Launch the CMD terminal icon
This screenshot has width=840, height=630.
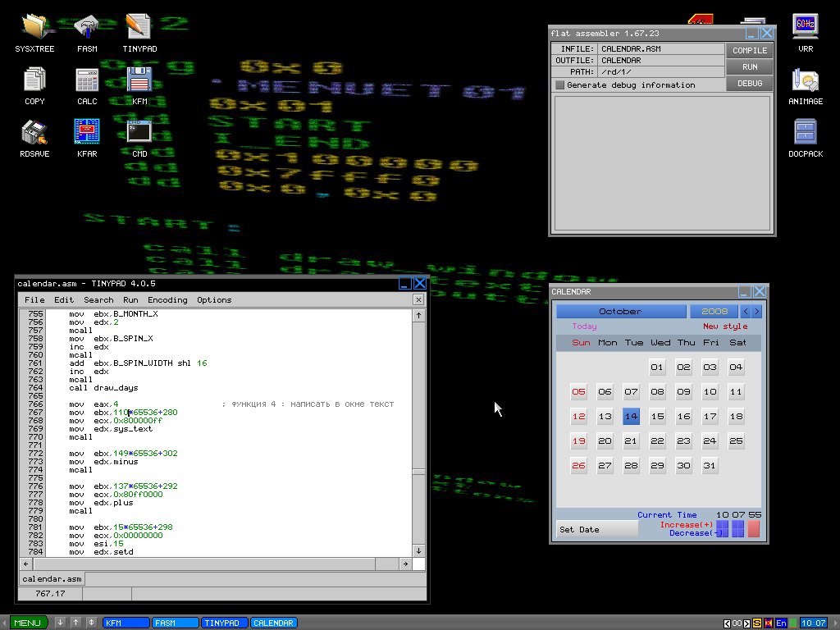(138, 130)
